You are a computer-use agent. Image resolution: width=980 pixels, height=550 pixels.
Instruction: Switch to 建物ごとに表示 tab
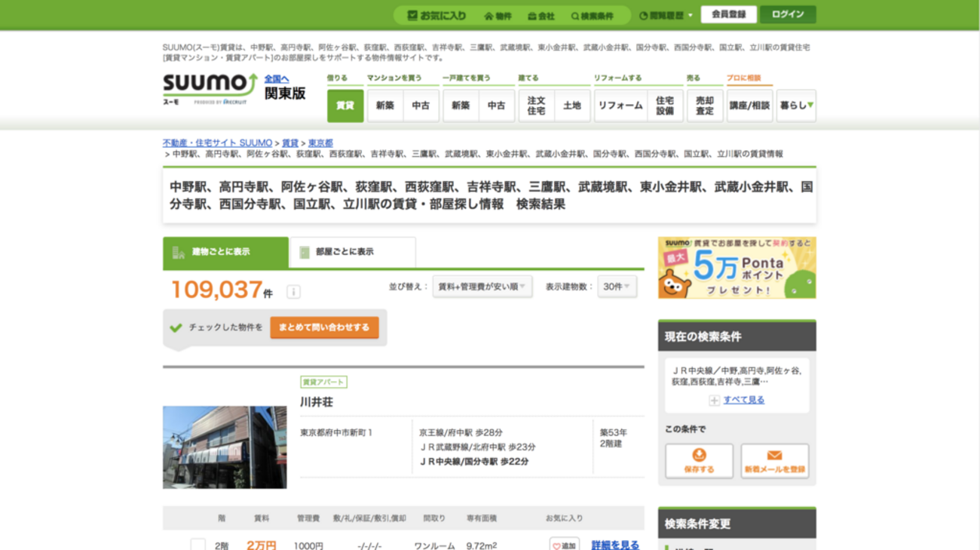coord(225,253)
